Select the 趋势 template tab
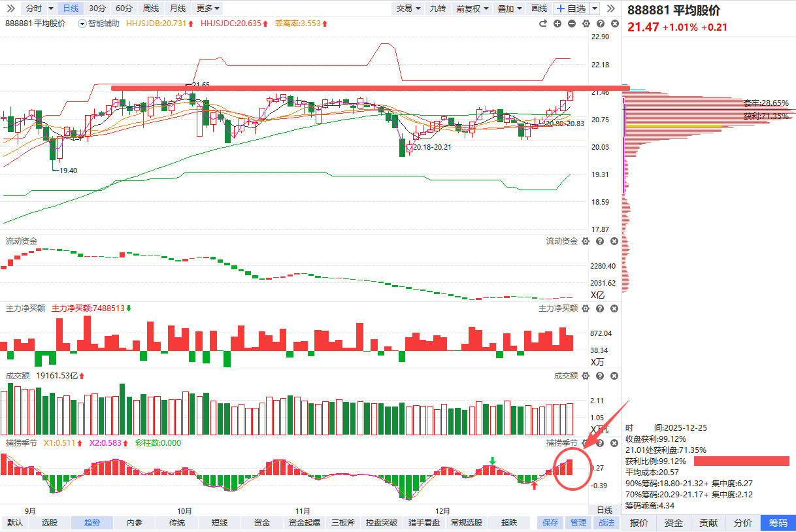Viewport: 796px width, 532px height. (x=91, y=523)
